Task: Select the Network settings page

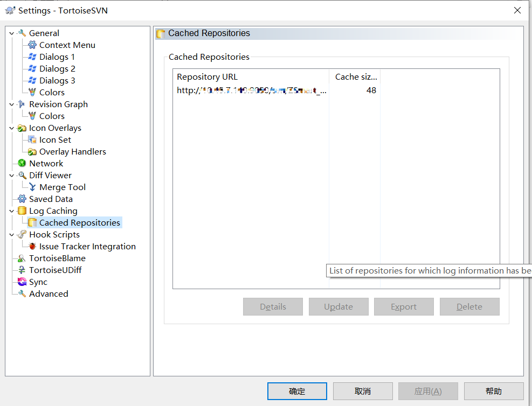Action: click(x=46, y=163)
